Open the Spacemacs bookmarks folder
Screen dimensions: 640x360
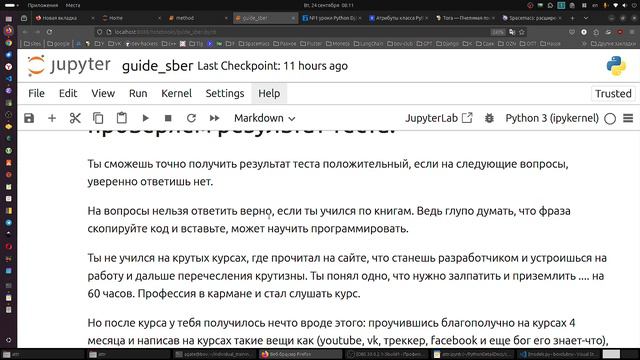[x=254, y=43]
